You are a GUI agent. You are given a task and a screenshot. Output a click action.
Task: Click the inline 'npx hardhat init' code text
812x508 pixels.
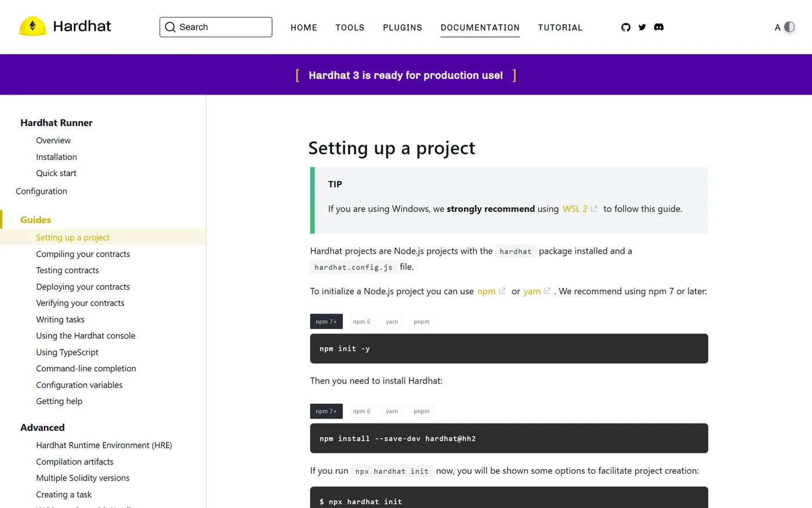[392, 471]
